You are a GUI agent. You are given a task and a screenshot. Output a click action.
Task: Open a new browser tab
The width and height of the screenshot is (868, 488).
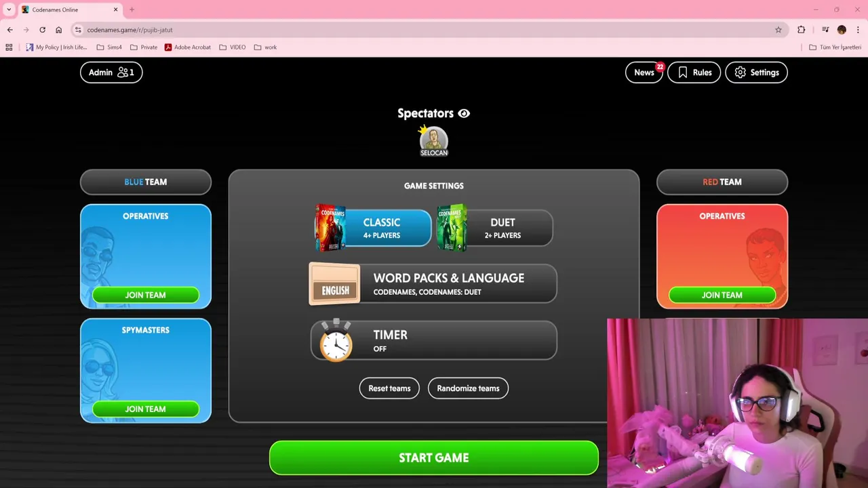point(132,9)
